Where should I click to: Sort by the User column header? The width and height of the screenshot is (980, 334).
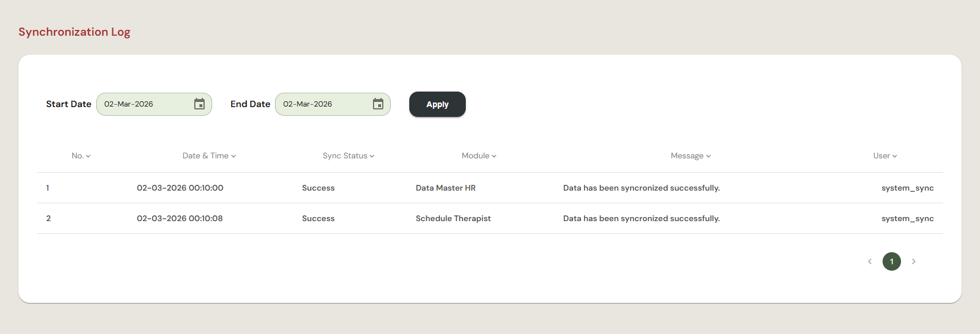885,156
